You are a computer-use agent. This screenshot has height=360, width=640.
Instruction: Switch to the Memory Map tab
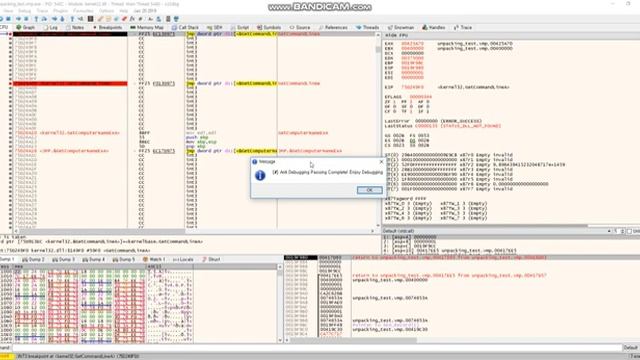coord(147,27)
